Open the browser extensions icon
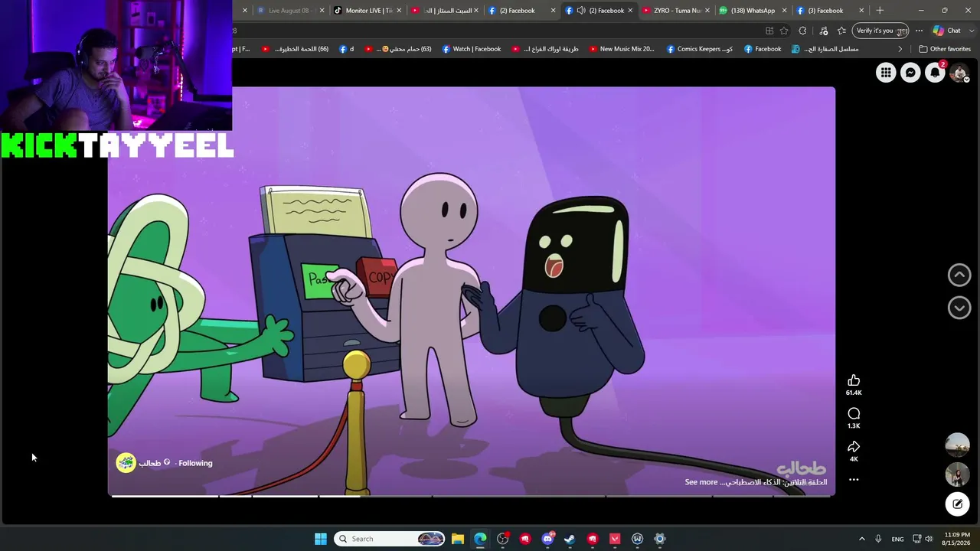980x551 pixels. pos(802,31)
